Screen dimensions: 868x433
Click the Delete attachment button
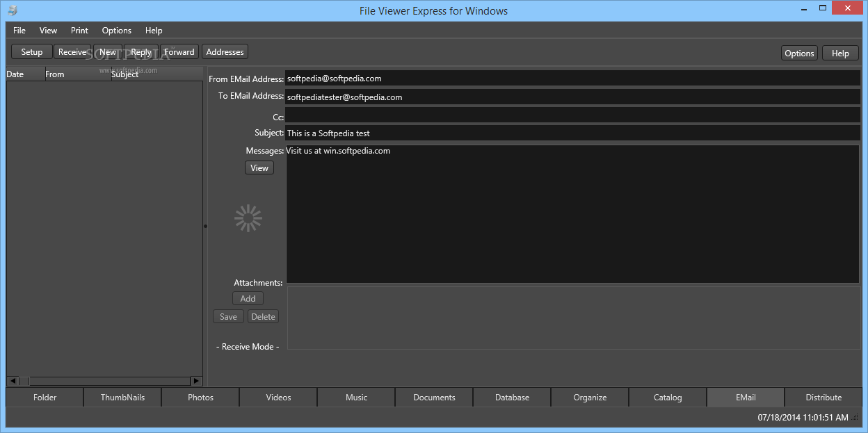point(263,316)
